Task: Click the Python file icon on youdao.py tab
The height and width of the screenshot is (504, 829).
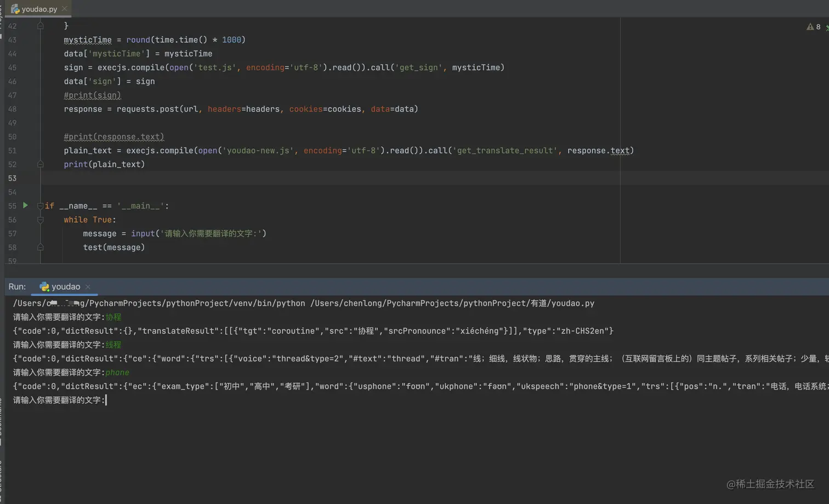Action: tap(15, 9)
